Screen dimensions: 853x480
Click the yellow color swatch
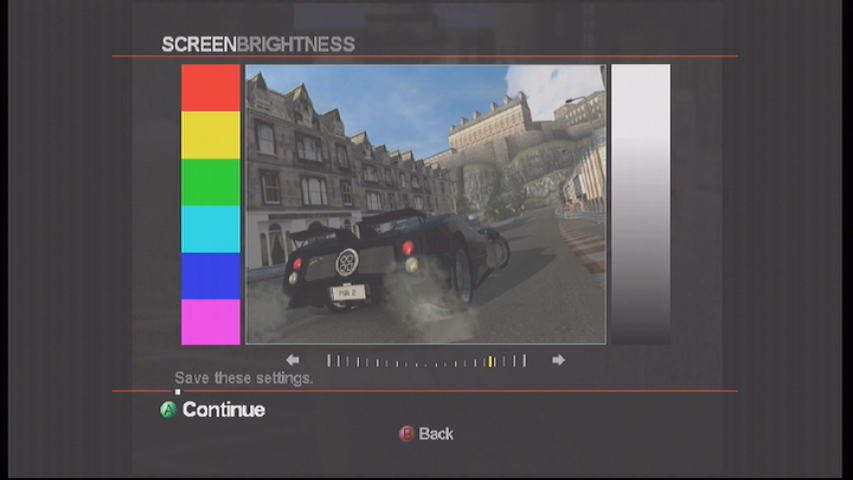click(x=211, y=136)
